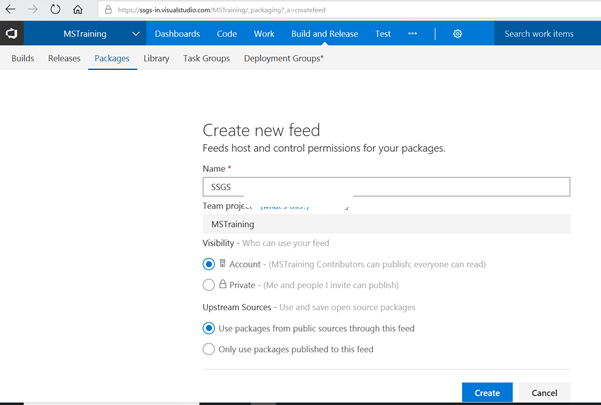Click the browser back arrow

[10, 9]
